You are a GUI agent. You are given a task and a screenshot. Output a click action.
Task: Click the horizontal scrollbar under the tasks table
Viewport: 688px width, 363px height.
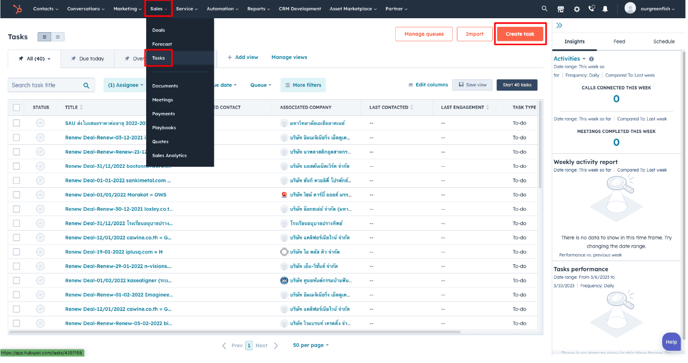point(235,333)
